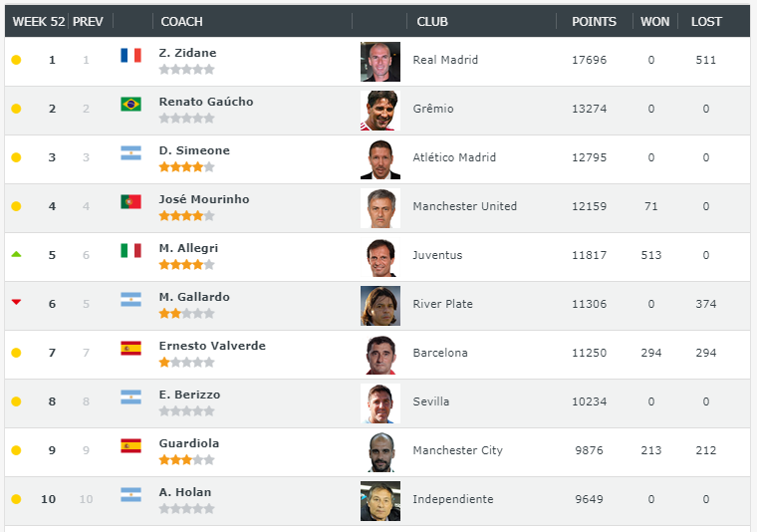Open M. Gallardo's portrait thumbnail
The height and width of the screenshot is (532, 757).
[380, 306]
